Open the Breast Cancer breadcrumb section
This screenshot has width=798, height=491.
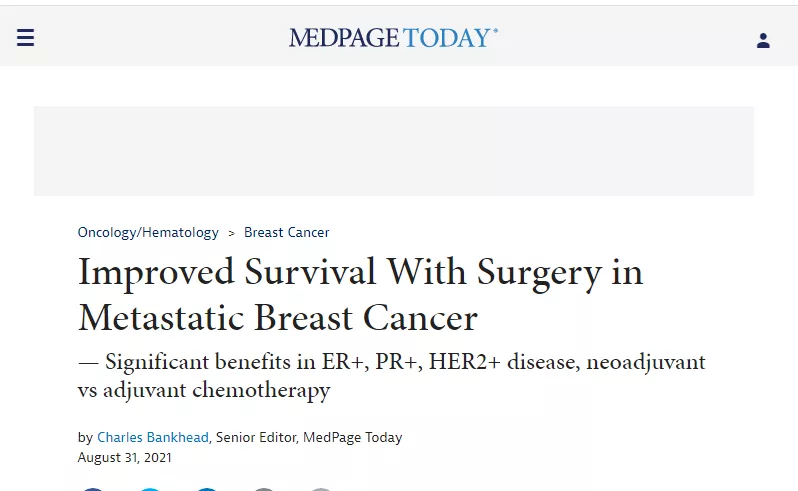[287, 233]
